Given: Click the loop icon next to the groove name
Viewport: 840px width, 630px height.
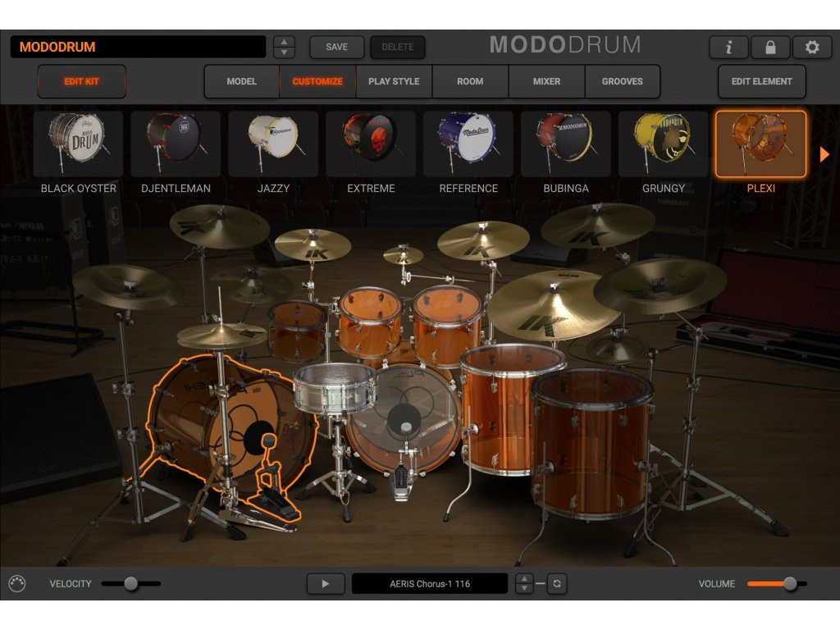Looking at the screenshot, I should pyautogui.click(x=557, y=584).
